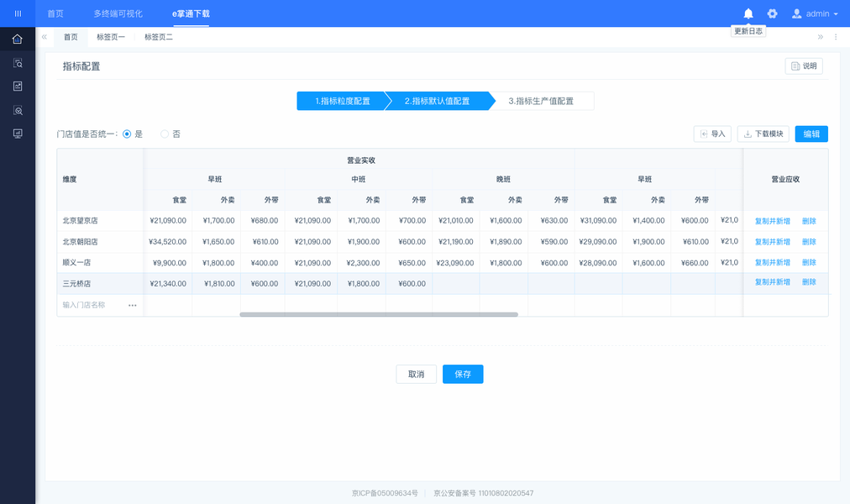Click the blue 编辑 button
The width and height of the screenshot is (850, 504).
pos(811,134)
